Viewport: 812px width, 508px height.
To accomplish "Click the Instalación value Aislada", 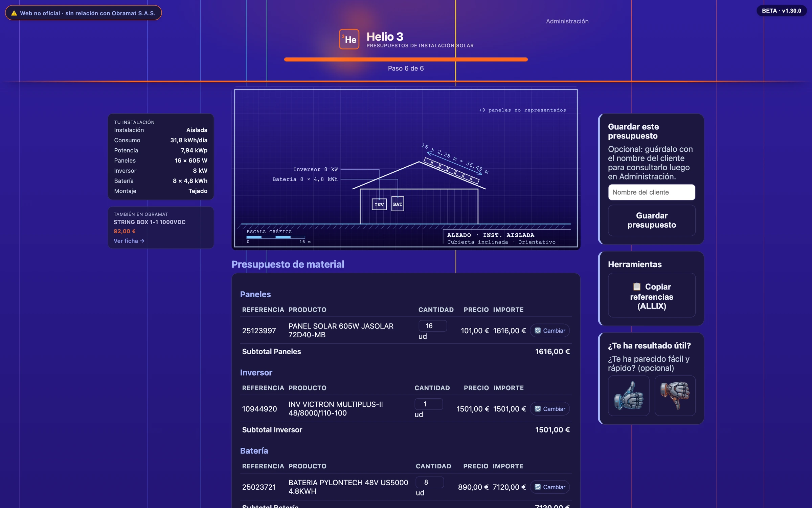I will 197,130.
